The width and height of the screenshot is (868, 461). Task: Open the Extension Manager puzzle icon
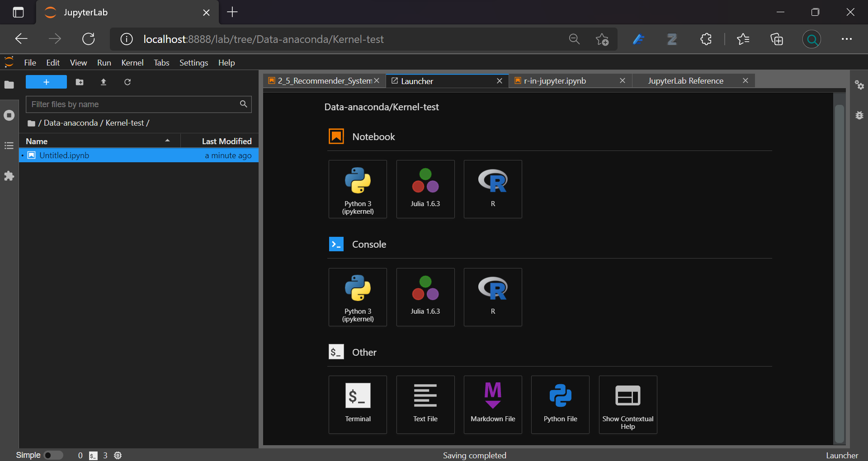point(9,176)
